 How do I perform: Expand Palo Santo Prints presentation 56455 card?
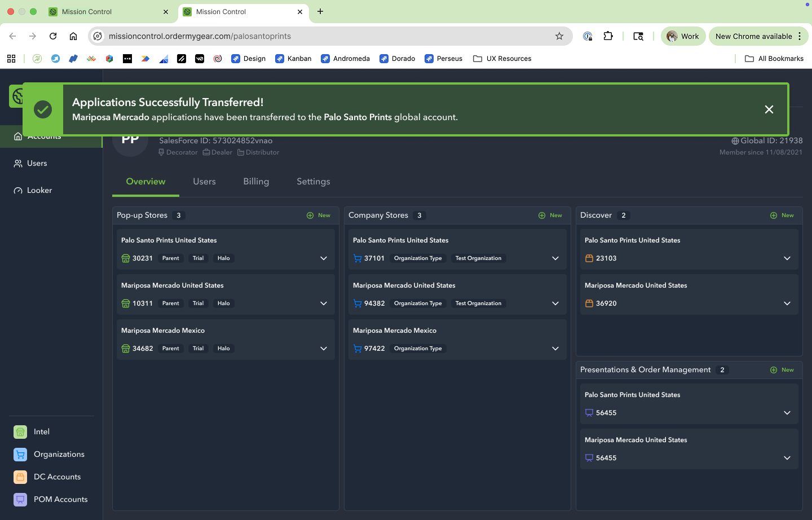point(787,413)
